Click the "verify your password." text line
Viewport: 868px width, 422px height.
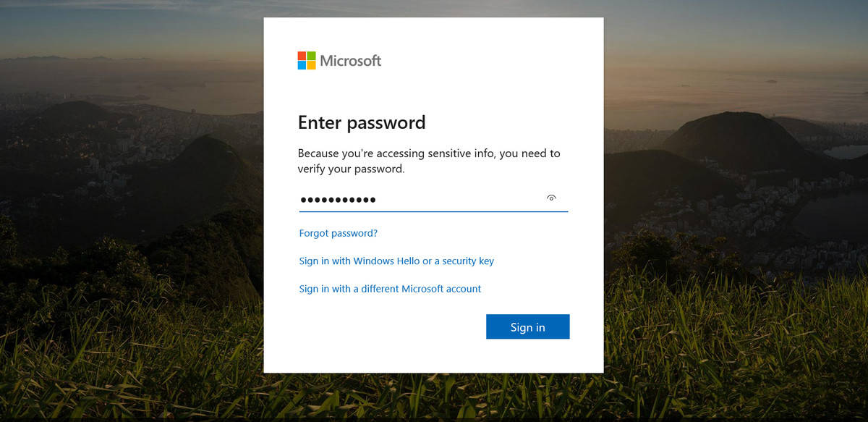(351, 169)
